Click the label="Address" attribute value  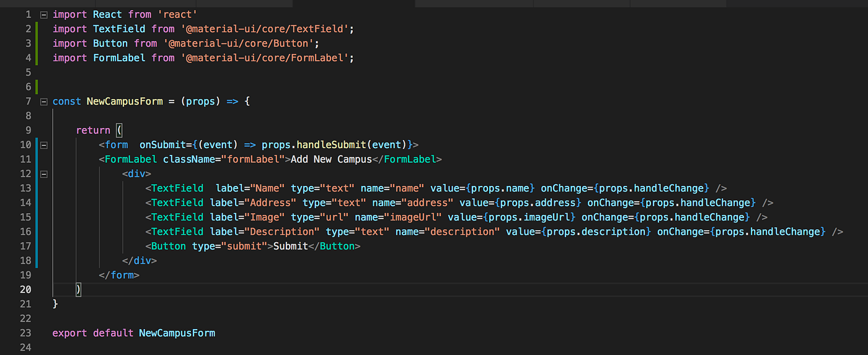coord(271,203)
